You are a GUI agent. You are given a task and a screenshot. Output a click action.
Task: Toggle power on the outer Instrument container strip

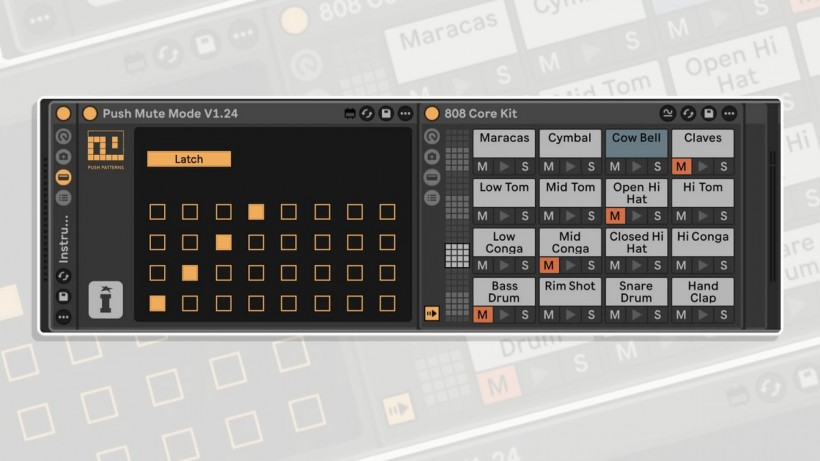point(63,113)
